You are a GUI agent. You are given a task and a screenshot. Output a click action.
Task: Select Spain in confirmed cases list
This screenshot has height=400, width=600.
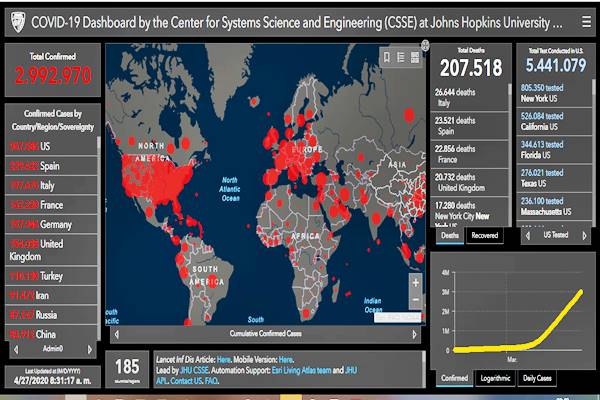pos(51,166)
